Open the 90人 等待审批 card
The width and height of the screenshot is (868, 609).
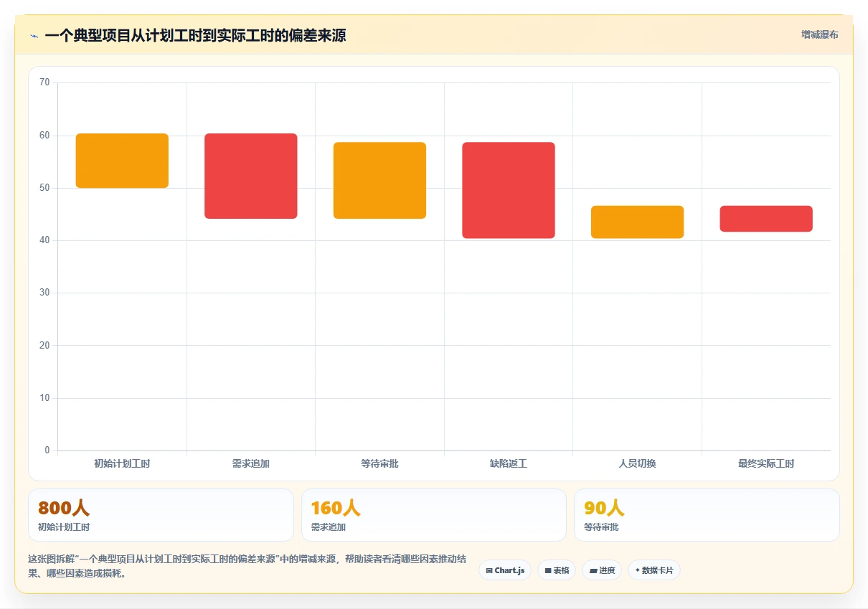(x=707, y=515)
